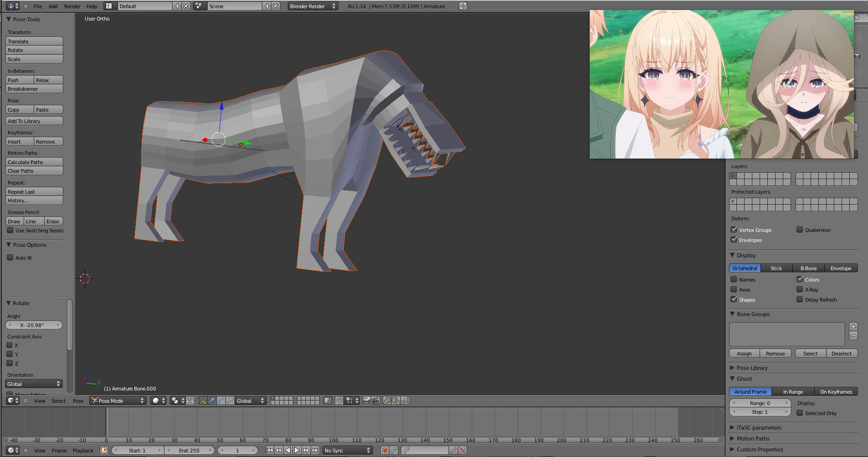Click the auto keyframe record button
Image resolution: width=868 pixels, height=457 pixels.
point(385,450)
